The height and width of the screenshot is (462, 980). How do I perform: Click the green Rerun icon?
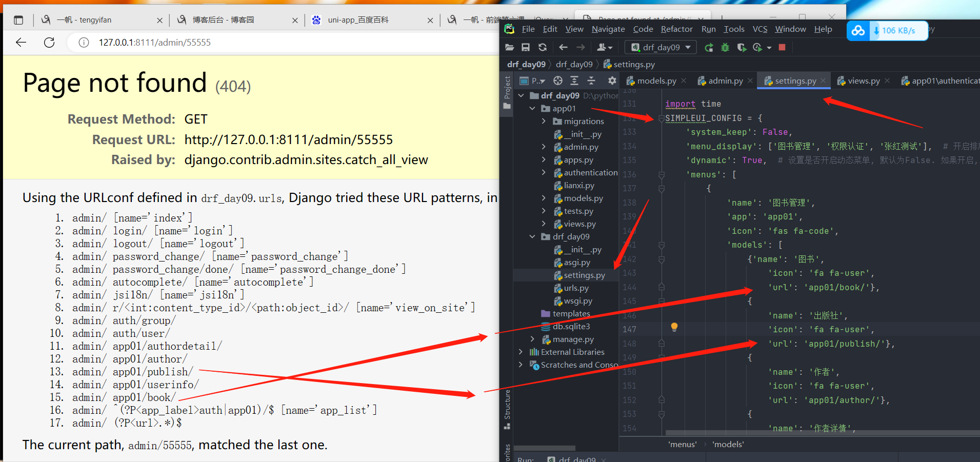coord(709,48)
